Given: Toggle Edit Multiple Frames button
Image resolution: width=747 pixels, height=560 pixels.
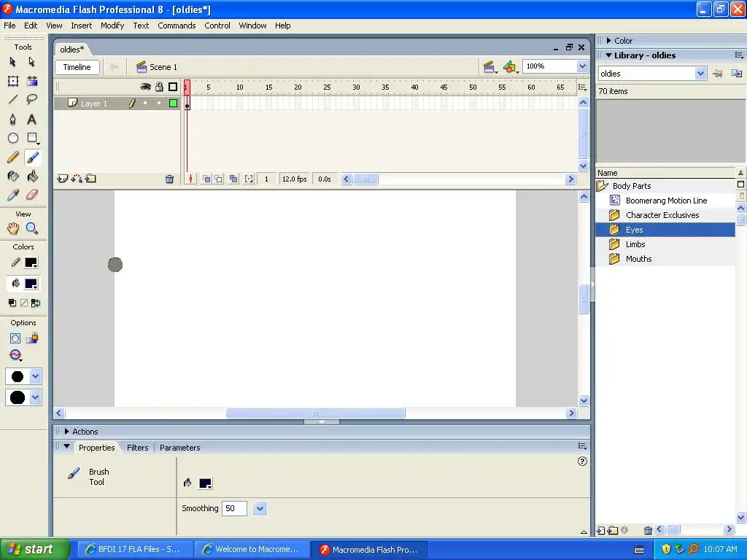Looking at the screenshot, I should pos(233,179).
